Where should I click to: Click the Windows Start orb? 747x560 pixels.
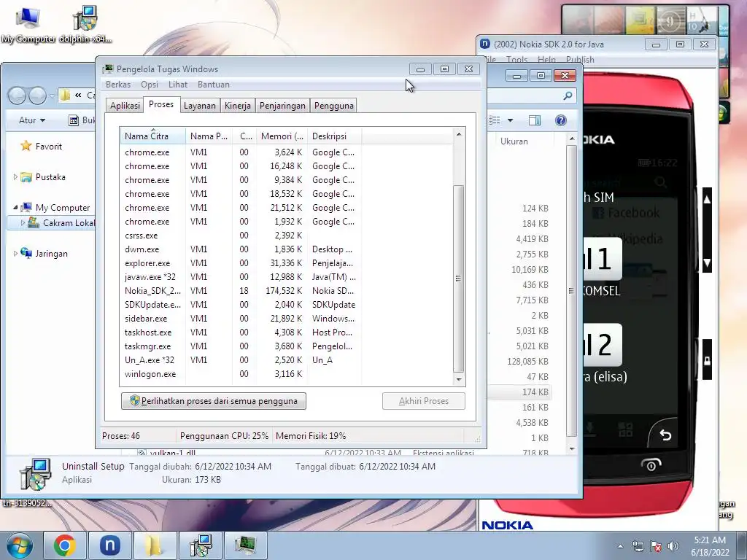pos(20,545)
